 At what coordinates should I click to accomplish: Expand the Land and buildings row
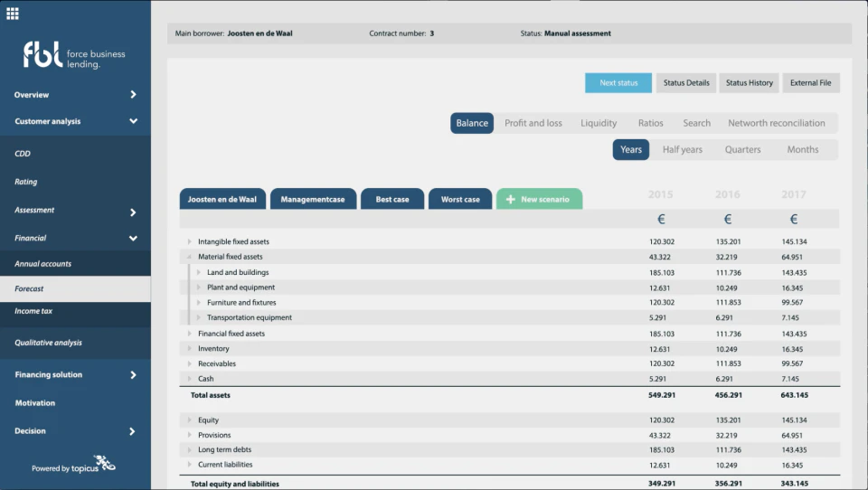point(198,272)
